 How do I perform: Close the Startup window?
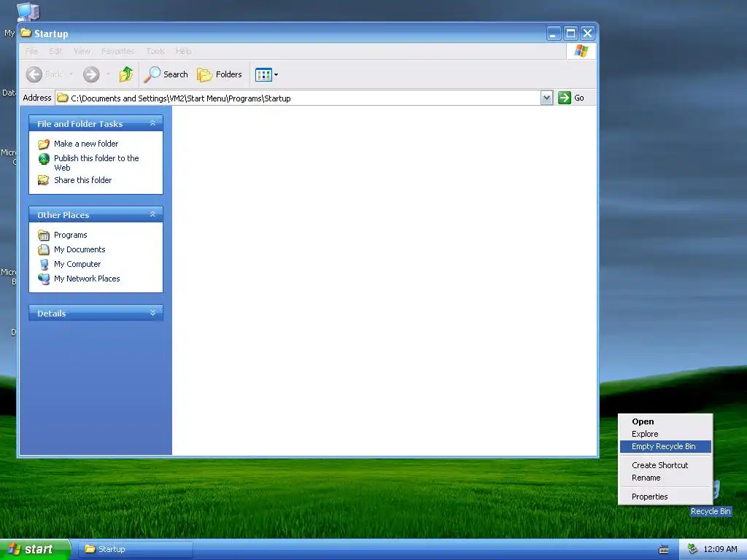tap(588, 34)
